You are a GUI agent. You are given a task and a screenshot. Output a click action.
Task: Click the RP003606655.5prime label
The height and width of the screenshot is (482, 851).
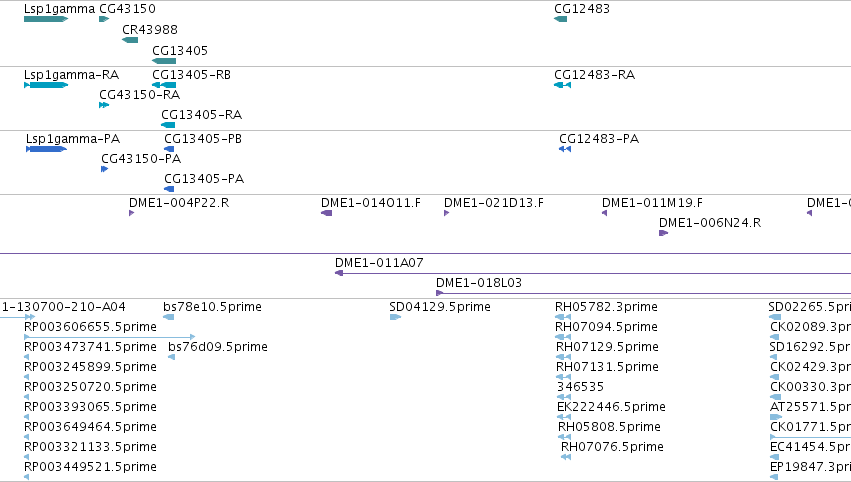click(x=90, y=327)
